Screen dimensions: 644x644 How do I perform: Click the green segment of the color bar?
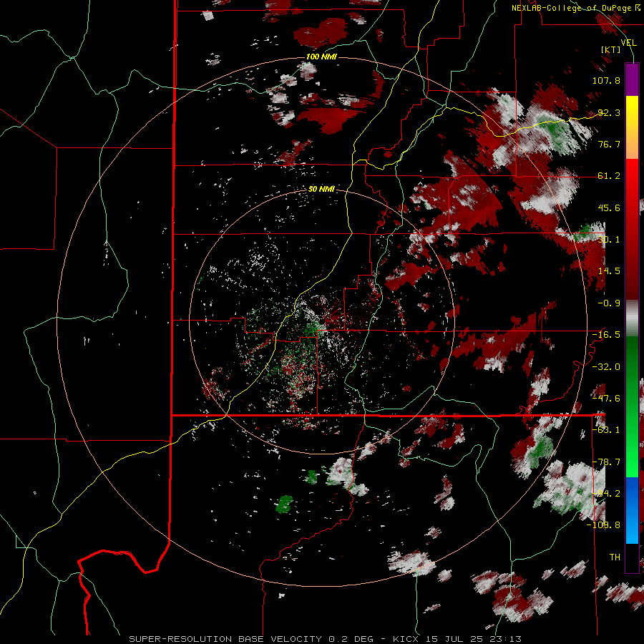tap(632, 406)
